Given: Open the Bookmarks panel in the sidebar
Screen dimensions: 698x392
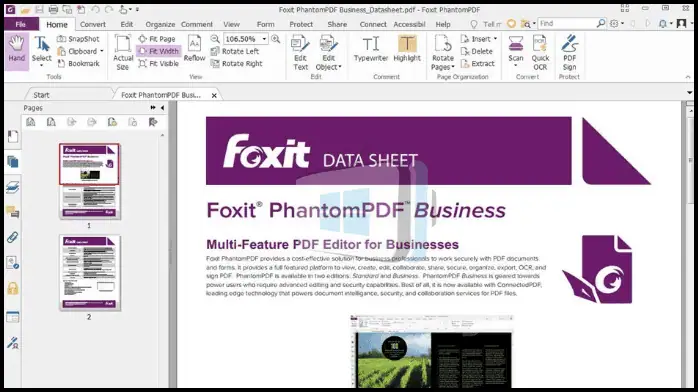Looking at the screenshot, I should (12, 136).
